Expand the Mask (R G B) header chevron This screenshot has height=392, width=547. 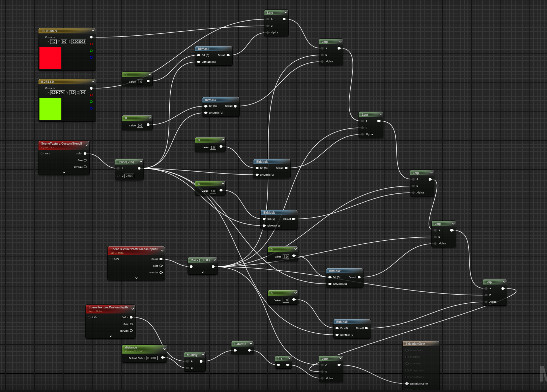pyautogui.click(x=214, y=260)
